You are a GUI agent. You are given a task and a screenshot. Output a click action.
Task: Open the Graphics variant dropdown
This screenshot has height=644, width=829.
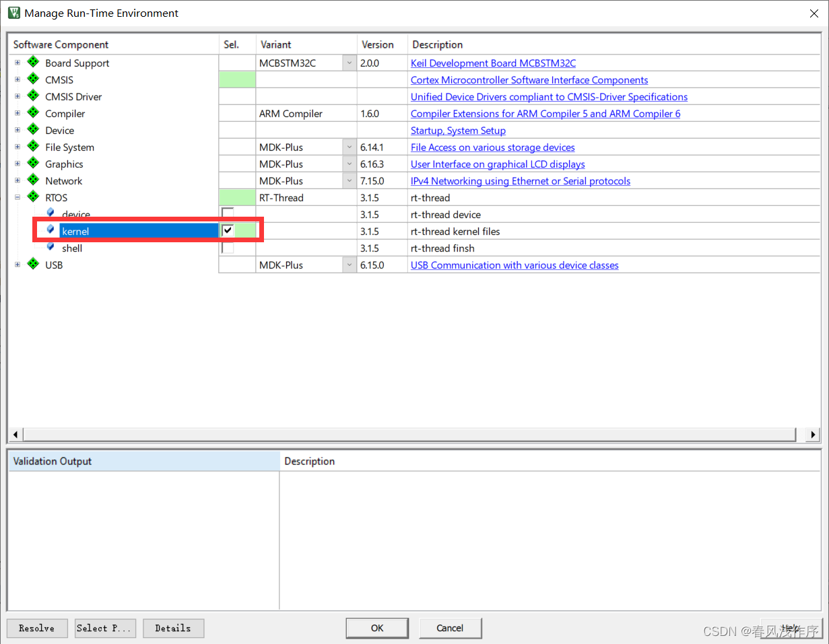(350, 164)
